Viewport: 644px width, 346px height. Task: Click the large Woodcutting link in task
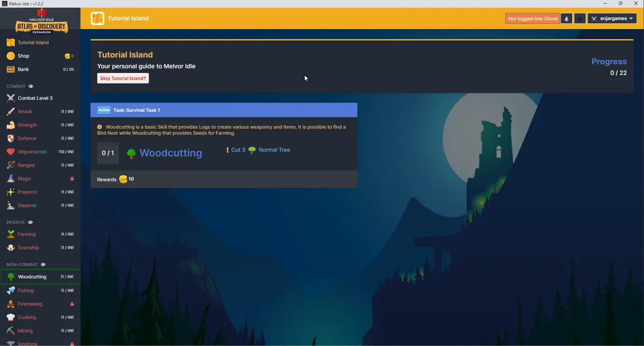171,153
